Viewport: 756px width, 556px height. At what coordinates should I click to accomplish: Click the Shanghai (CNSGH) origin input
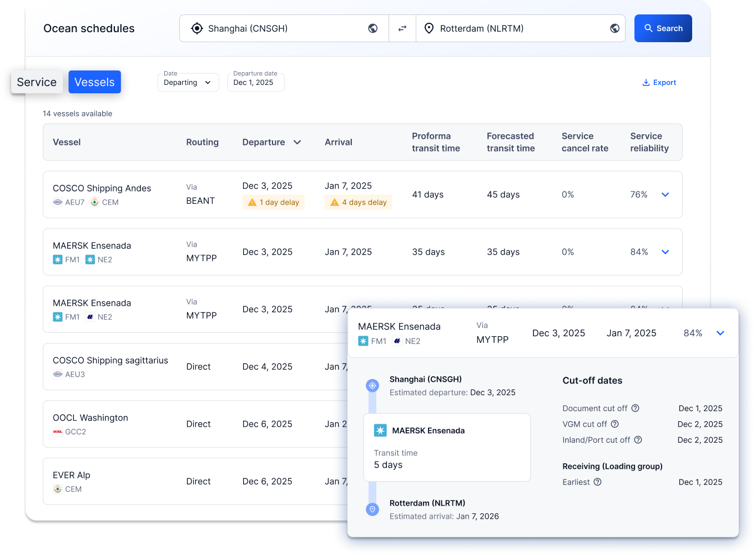[x=278, y=28]
